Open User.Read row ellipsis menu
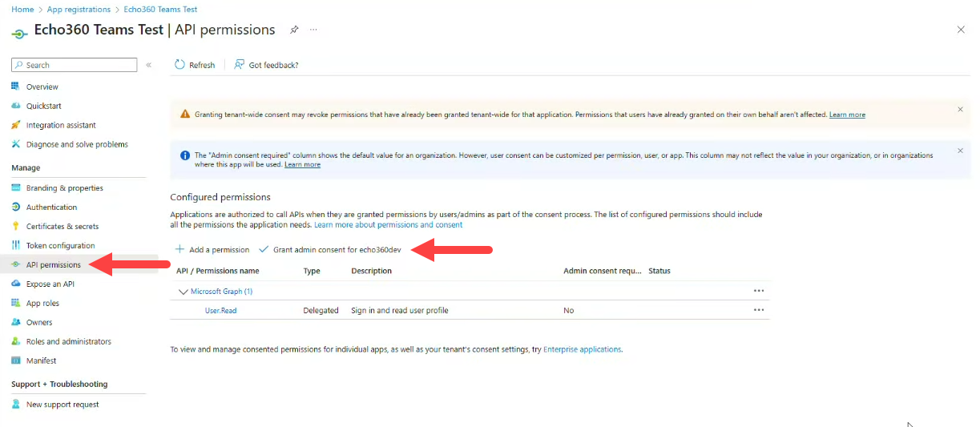980x427 pixels. (x=759, y=310)
